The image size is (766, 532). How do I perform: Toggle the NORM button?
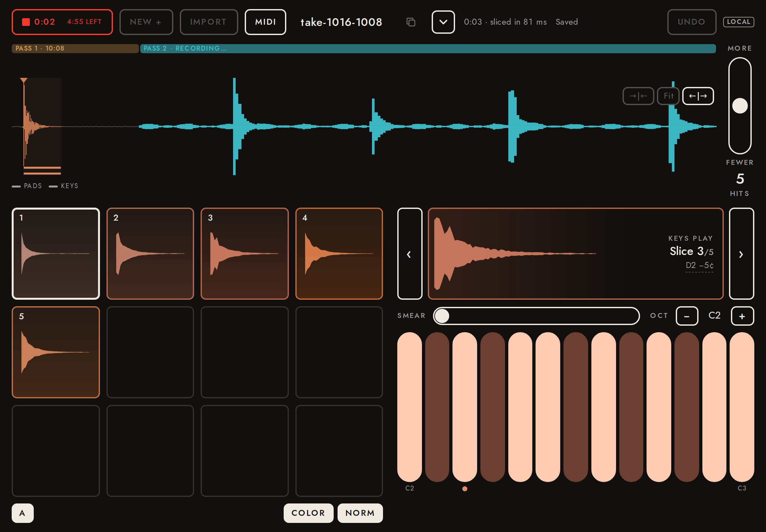point(360,513)
